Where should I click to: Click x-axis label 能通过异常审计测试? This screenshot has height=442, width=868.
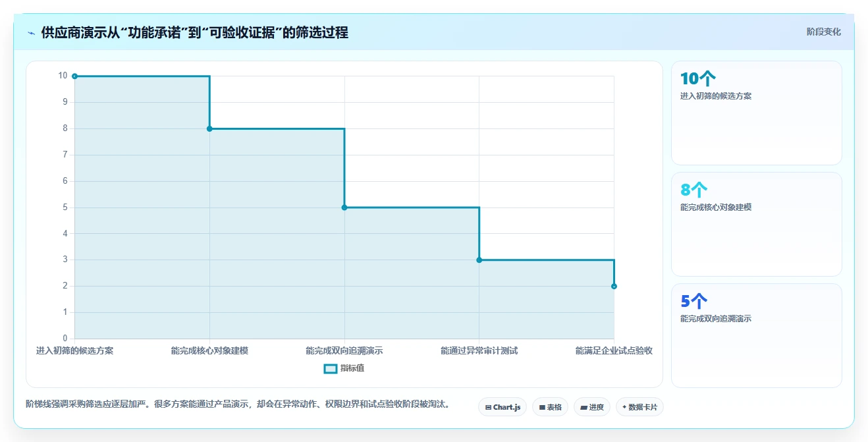[x=479, y=350]
